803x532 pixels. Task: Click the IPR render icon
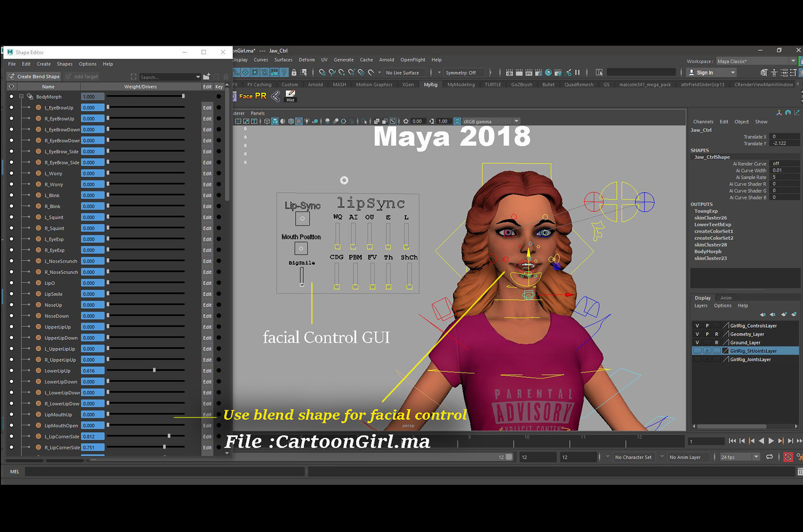[528, 72]
